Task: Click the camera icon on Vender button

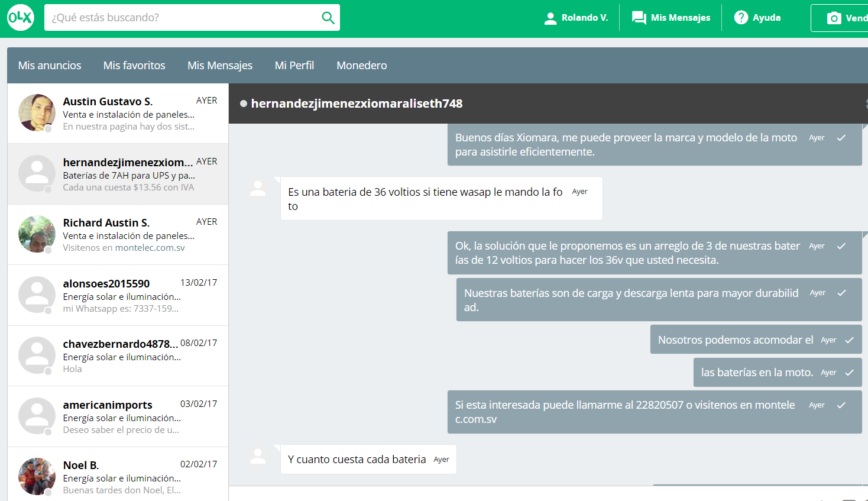Action: click(834, 18)
